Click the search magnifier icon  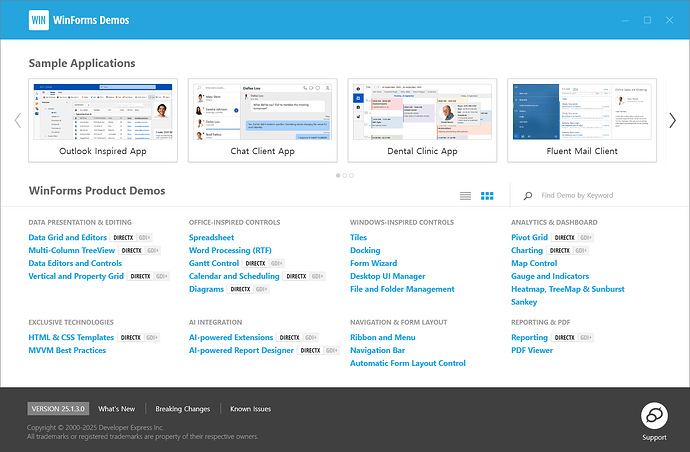tap(528, 195)
